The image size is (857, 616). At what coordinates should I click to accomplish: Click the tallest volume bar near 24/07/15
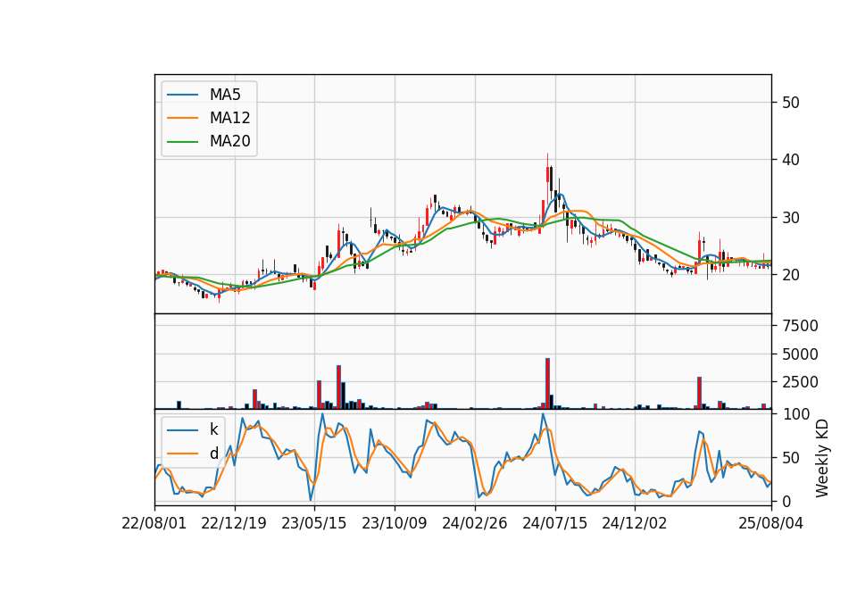click(547, 384)
